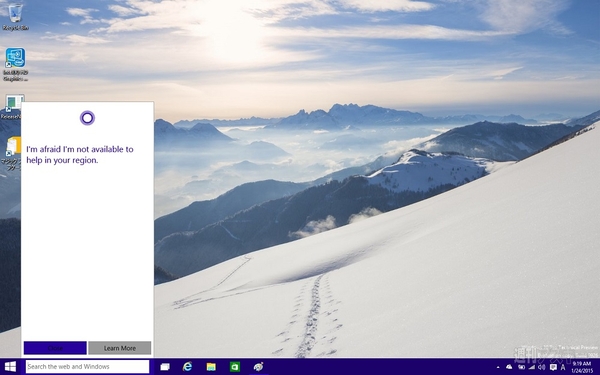The image size is (600, 375).
Task: Show hidden system tray icons arrow
Action: click(498, 367)
